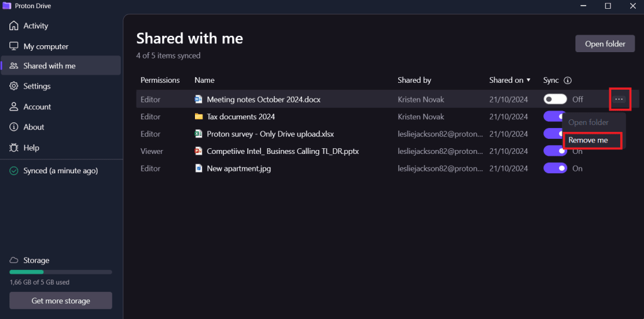
Task: Click Viewer permission for Competiive Intel
Action: click(152, 151)
